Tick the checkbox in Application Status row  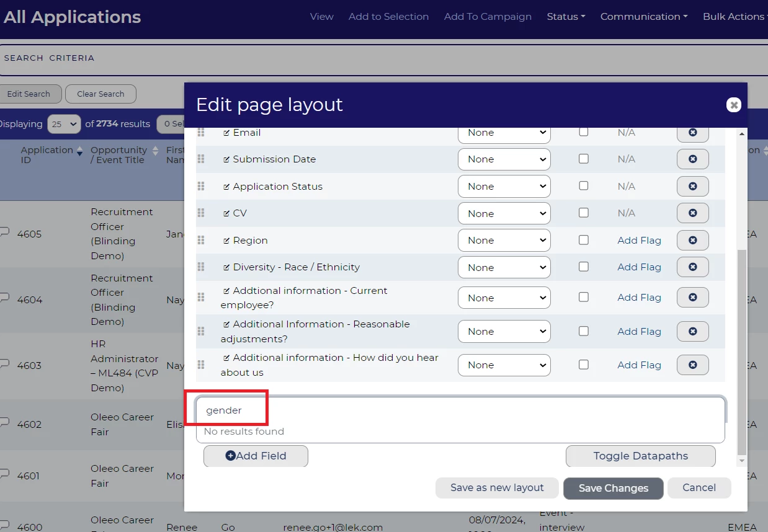pyautogui.click(x=583, y=186)
